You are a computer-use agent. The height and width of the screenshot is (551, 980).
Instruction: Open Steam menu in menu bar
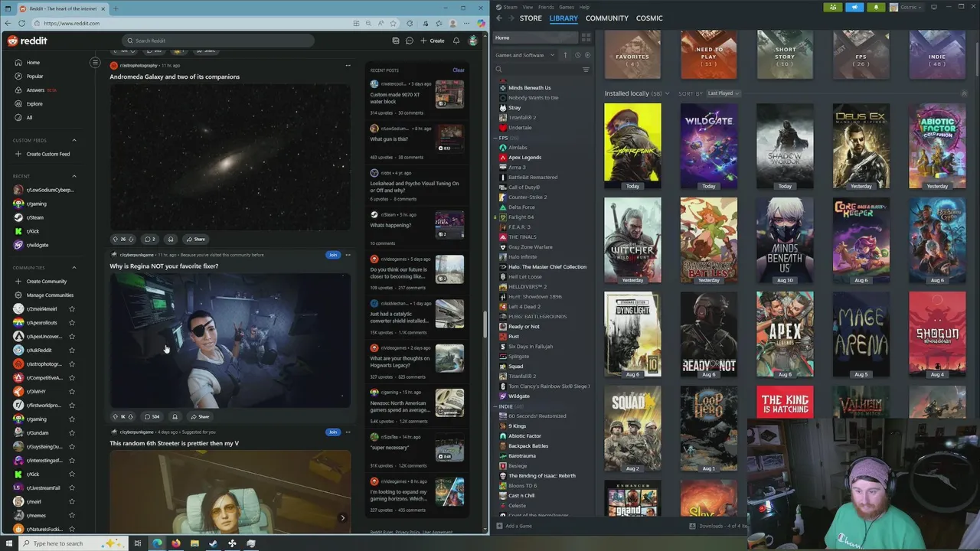click(x=508, y=7)
